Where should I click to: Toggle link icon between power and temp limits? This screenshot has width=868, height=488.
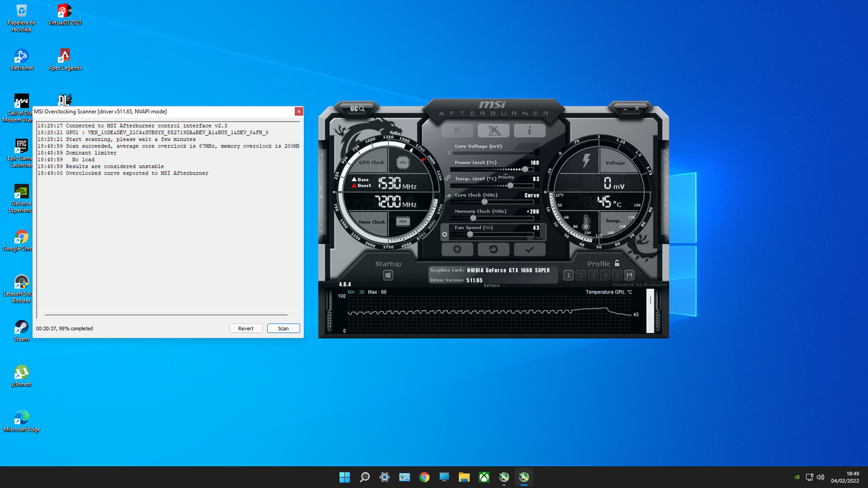tap(448, 177)
